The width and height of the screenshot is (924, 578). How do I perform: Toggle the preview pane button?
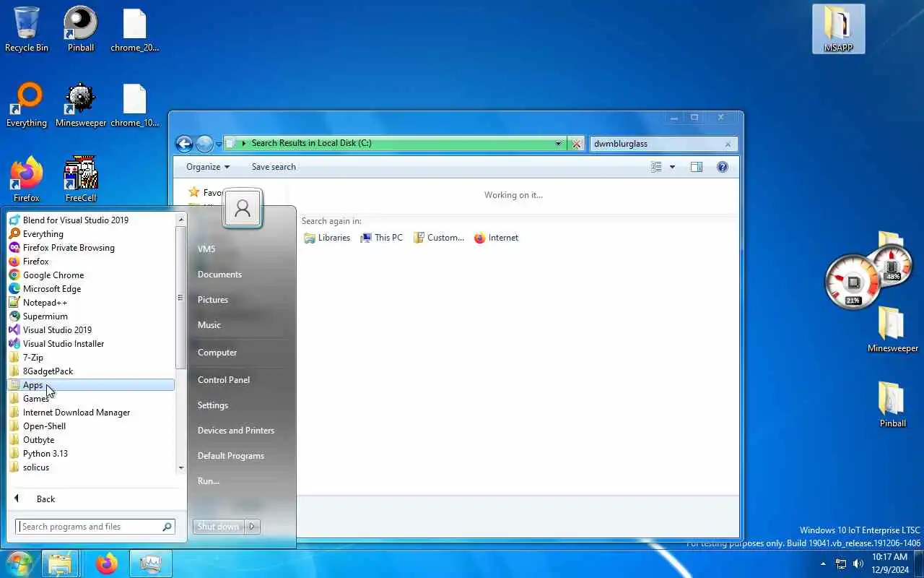696,167
